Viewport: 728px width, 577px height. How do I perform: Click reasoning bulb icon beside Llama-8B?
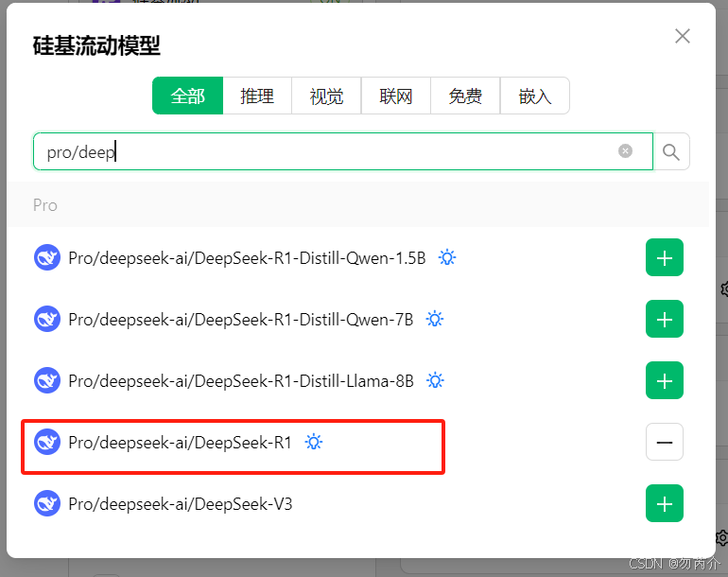pos(435,380)
